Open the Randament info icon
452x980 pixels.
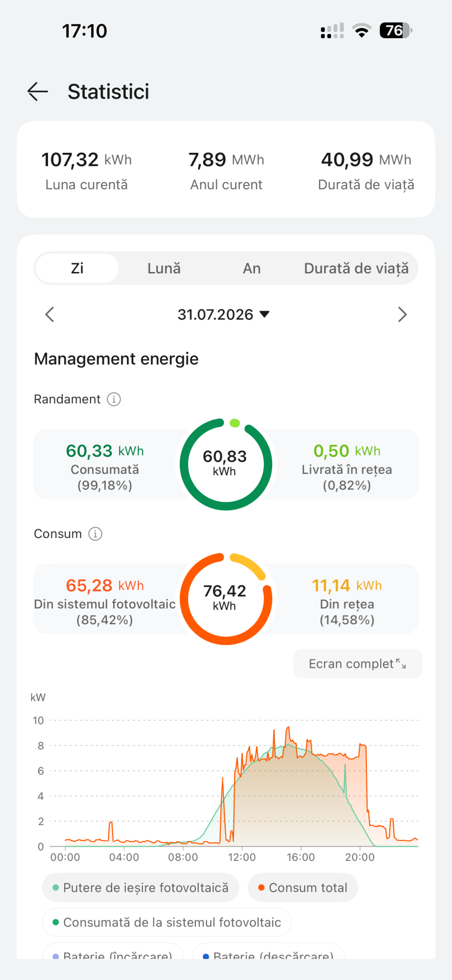(x=114, y=399)
